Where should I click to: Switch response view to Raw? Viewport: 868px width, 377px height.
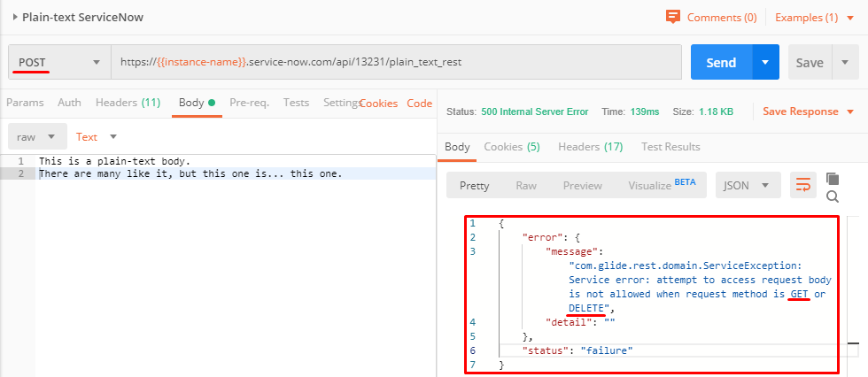[x=526, y=186]
